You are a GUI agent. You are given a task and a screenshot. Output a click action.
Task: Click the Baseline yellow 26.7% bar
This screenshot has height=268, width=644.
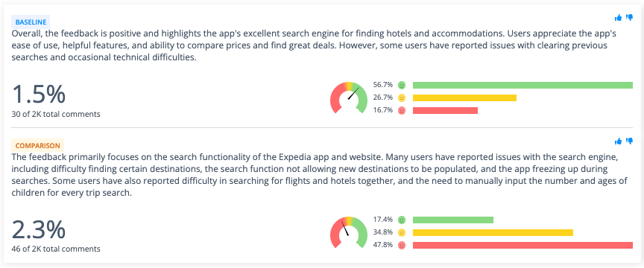pyautogui.click(x=464, y=98)
